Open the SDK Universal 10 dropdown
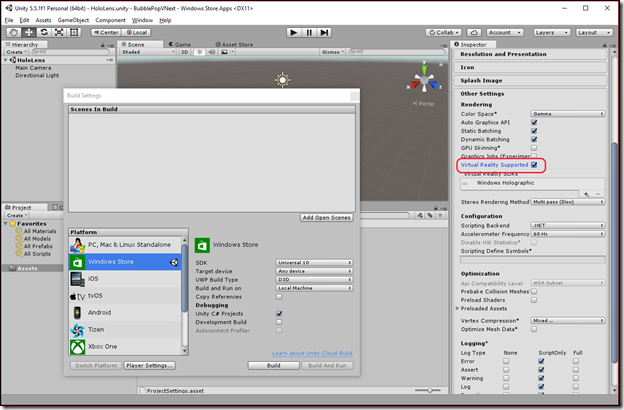 [x=314, y=262]
